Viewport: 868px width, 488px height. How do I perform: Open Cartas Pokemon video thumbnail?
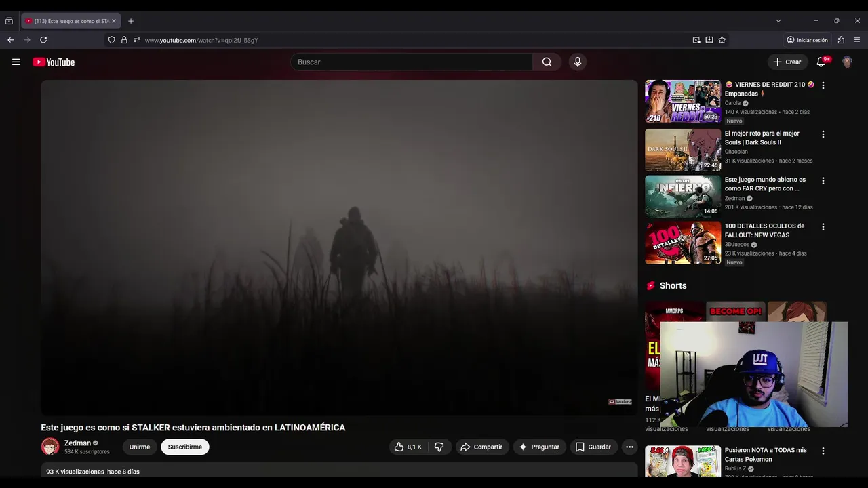pos(683,462)
